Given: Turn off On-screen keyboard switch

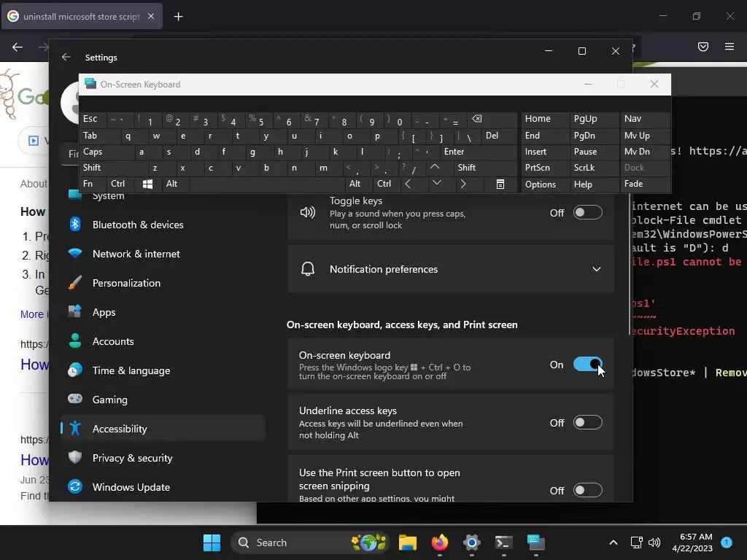Looking at the screenshot, I should point(587,365).
